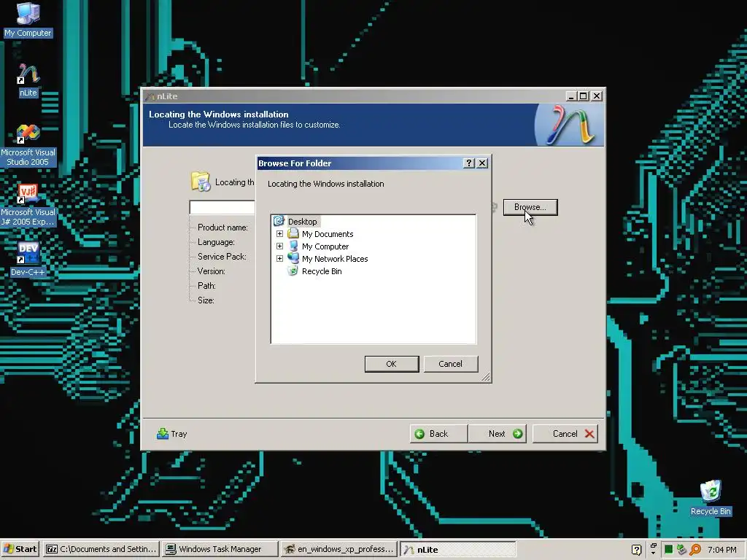Click the network computers tray icon
The height and width of the screenshot is (560, 747).
[682, 550]
